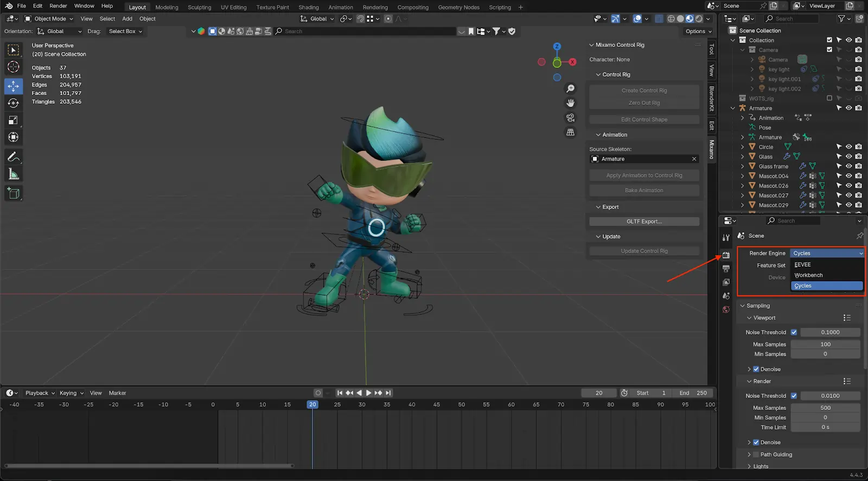Open the Render properties tab icon

(726, 255)
